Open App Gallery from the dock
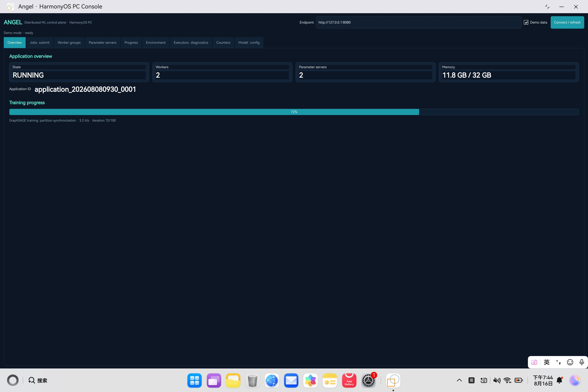Viewport: 588px width, 392px height. (x=349, y=380)
